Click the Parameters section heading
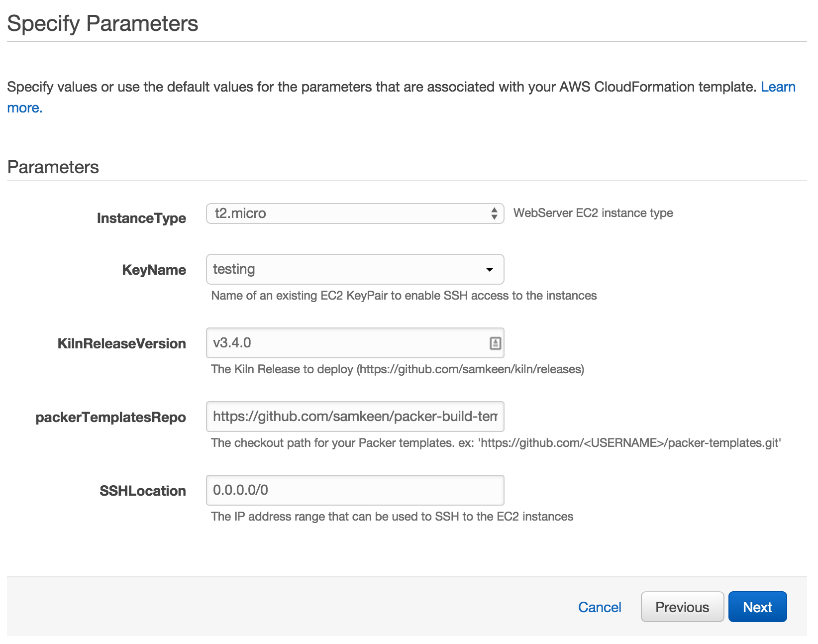The image size is (818, 644). 53,167
